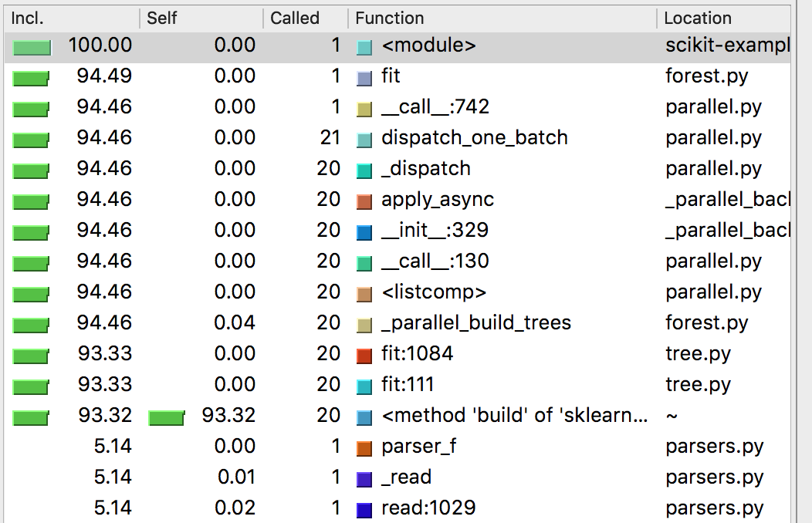
Task: Click the green Self bar showing 93.32
Action: point(166,418)
